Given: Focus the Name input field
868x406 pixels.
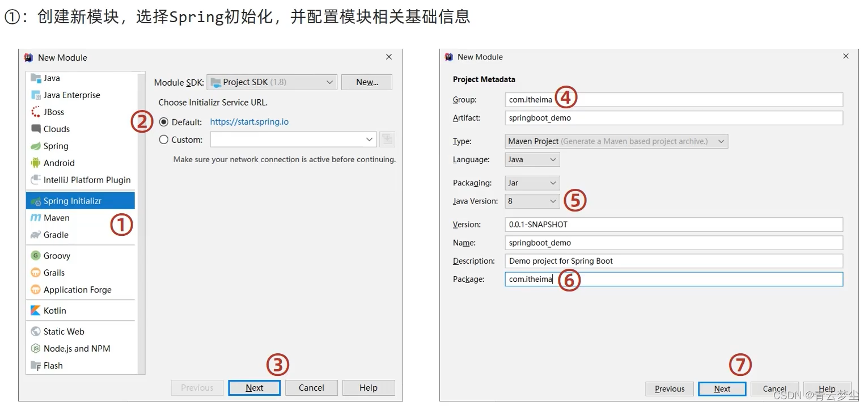Looking at the screenshot, I should coord(674,243).
